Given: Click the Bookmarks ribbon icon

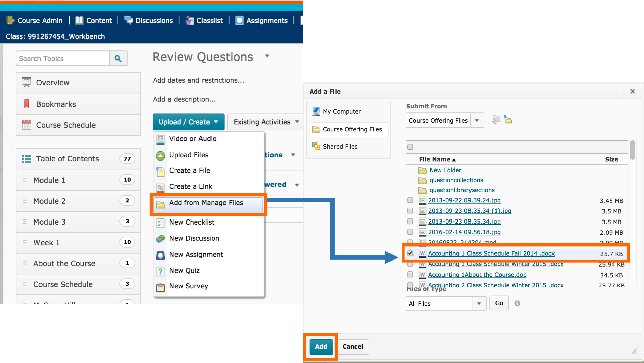Looking at the screenshot, I should coord(27,104).
